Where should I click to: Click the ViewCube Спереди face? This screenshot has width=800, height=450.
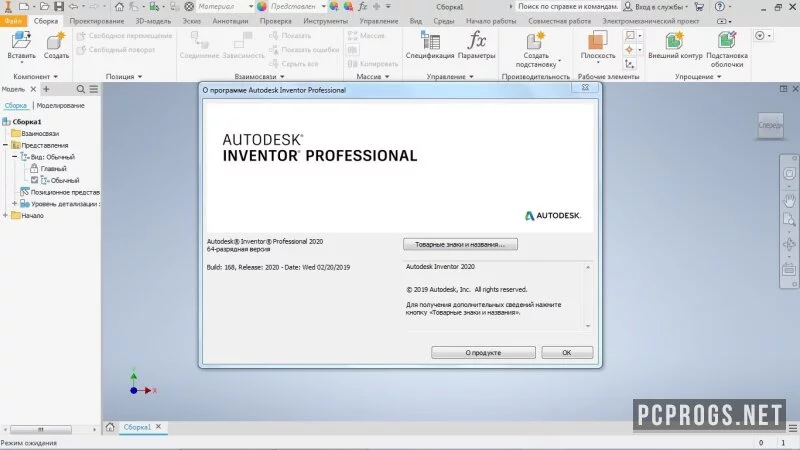pyautogui.click(x=770, y=125)
